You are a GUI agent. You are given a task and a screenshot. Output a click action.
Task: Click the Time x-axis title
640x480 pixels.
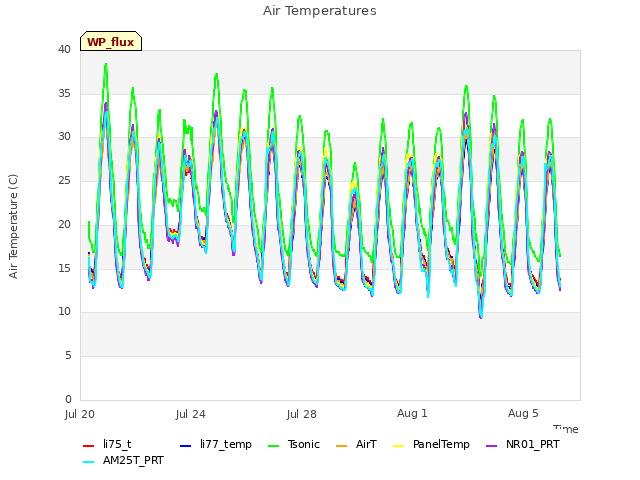[x=566, y=429]
